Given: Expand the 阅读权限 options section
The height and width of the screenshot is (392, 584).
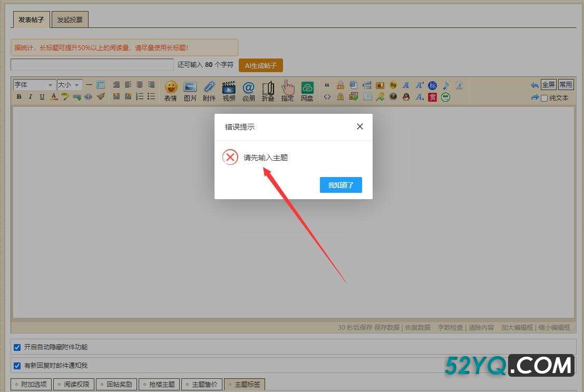Looking at the screenshot, I should (73, 385).
